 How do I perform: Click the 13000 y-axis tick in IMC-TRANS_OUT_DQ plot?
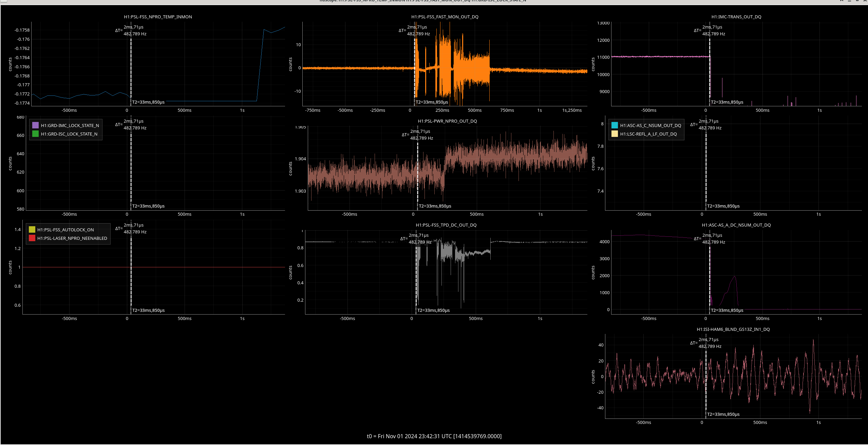[x=603, y=23]
